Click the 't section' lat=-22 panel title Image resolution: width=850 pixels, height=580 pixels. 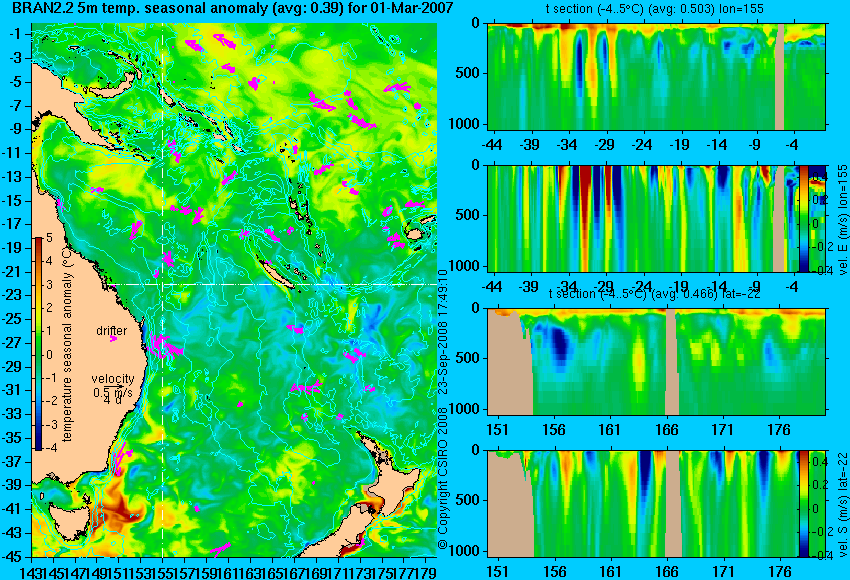[655, 294]
